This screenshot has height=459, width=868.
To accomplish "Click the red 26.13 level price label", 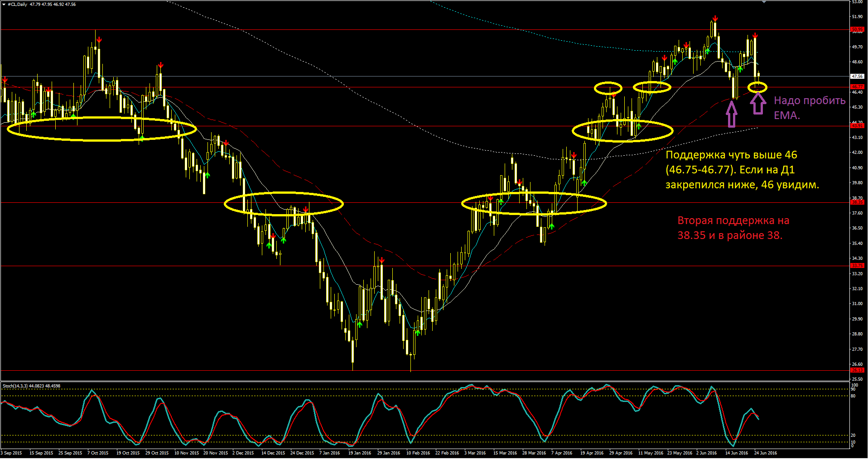I will [857, 370].
